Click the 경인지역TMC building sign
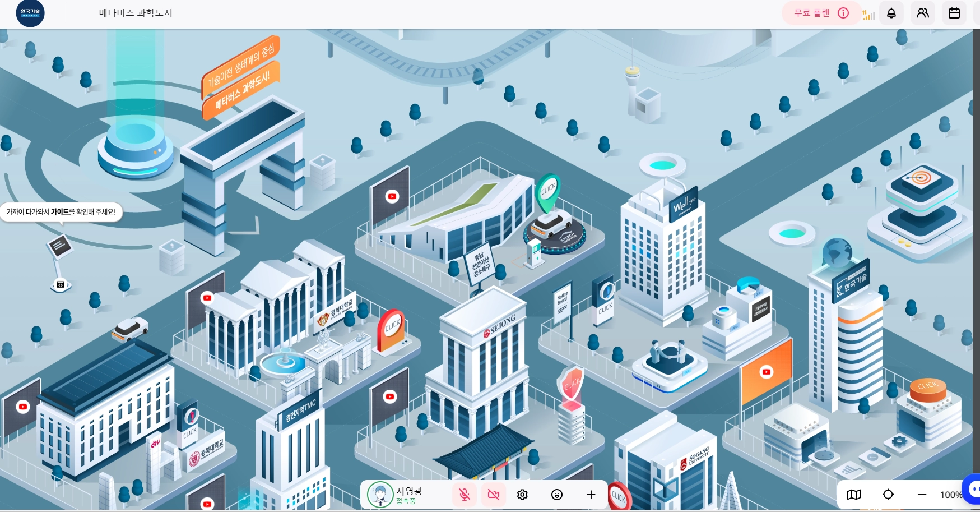Viewport: 980px width, 512px height. [x=300, y=411]
